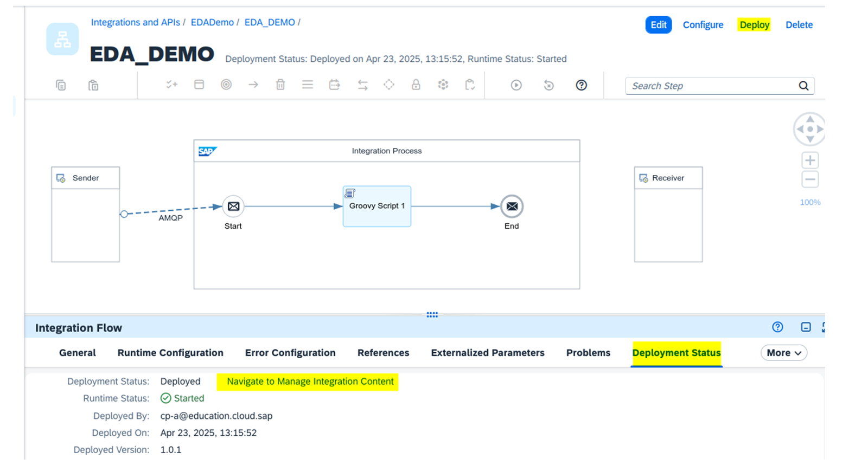The image size is (868, 465).
Task: Select the right-arrow connector tool
Action: [x=253, y=85]
